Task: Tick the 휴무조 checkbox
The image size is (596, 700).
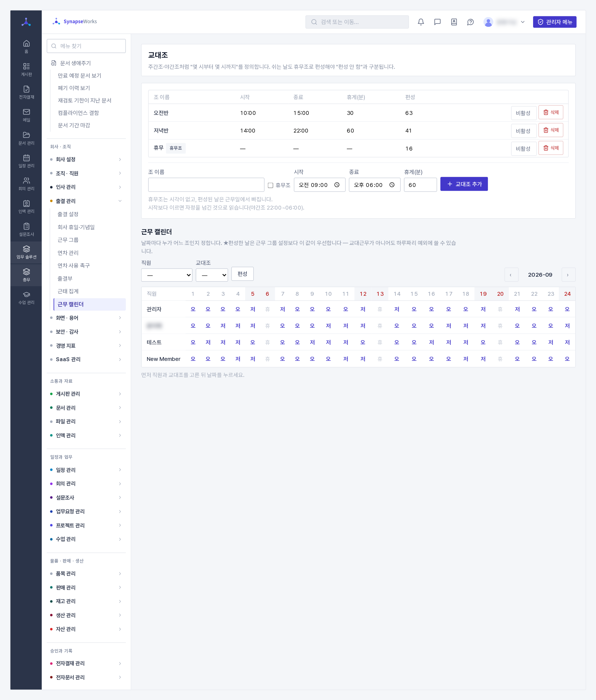Action: (270, 185)
